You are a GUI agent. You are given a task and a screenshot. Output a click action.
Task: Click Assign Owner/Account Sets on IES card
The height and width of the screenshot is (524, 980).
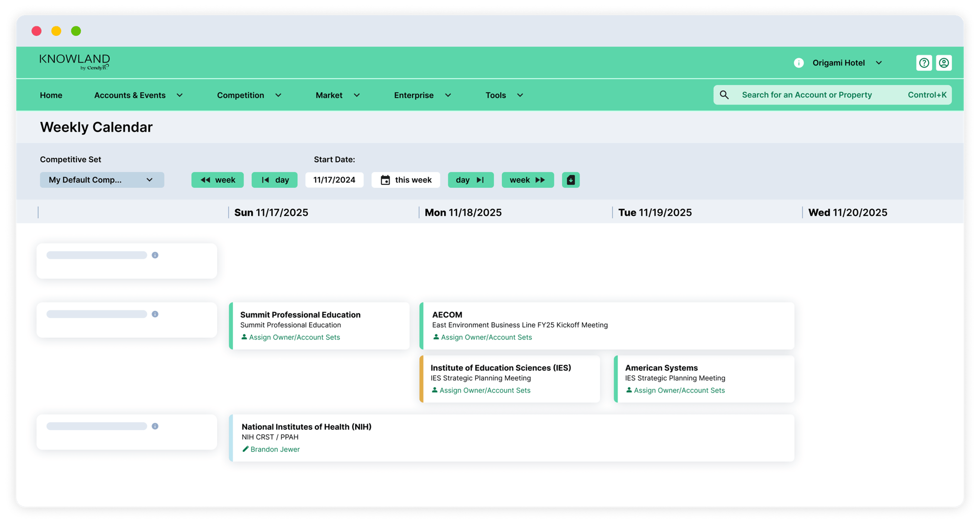[485, 390]
